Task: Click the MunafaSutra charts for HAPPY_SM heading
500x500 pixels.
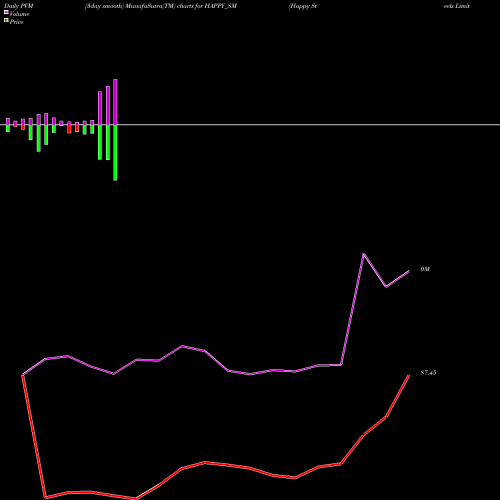Action: tap(161, 6)
